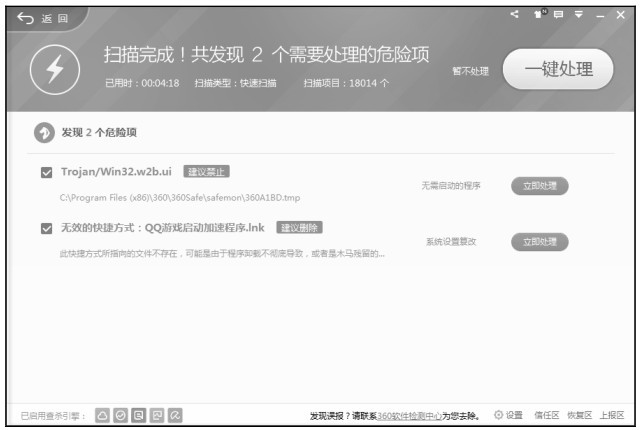Click 立即处理 for the invalid shortcut

540,242
